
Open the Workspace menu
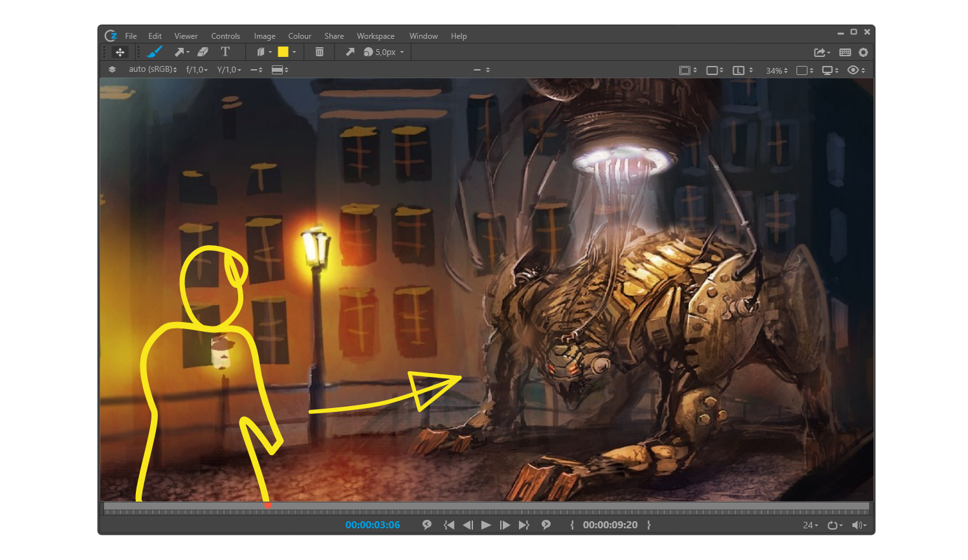pyautogui.click(x=375, y=36)
